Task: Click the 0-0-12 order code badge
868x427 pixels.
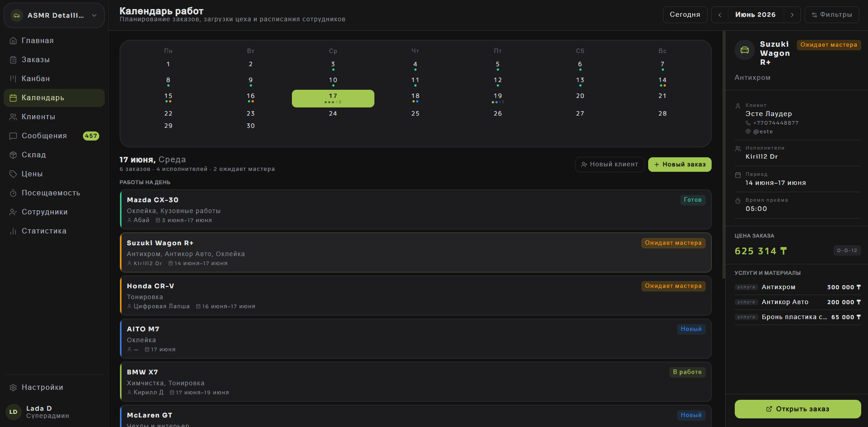Action: [847, 251]
